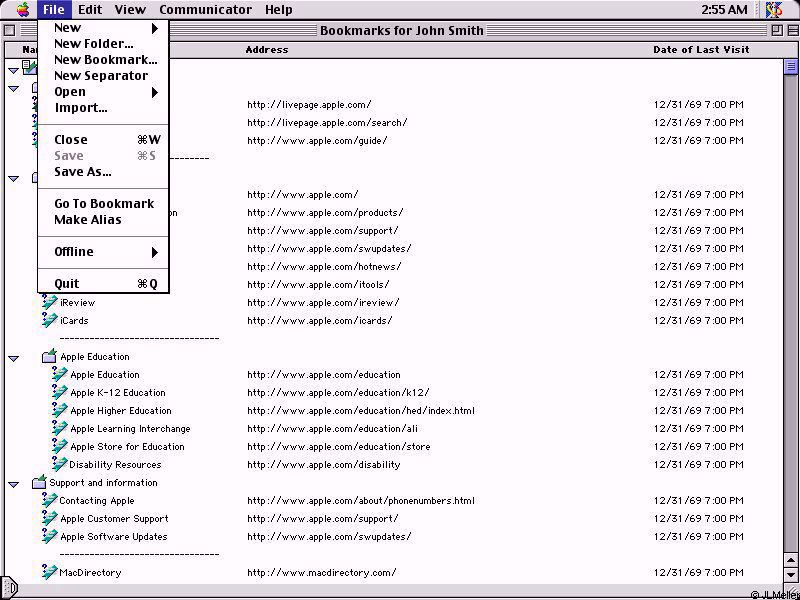
Task: Choose New Separator from File menu
Action: (x=104, y=76)
